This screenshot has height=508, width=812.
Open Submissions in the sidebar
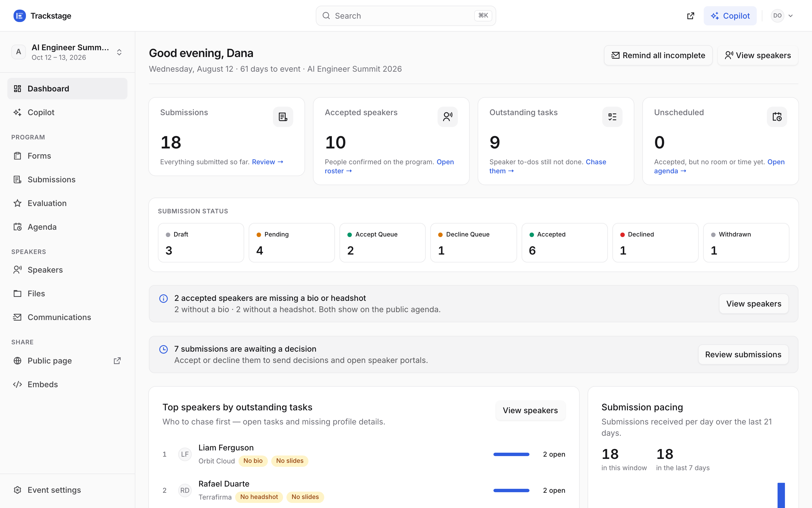coord(67,179)
